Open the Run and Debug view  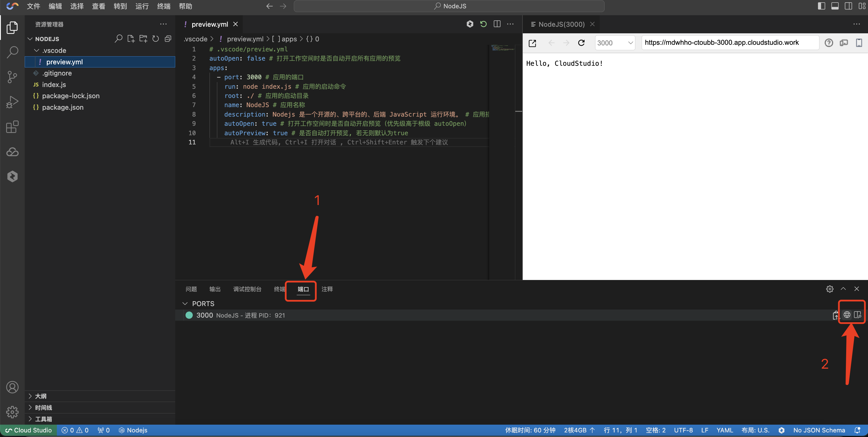pyautogui.click(x=12, y=102)
